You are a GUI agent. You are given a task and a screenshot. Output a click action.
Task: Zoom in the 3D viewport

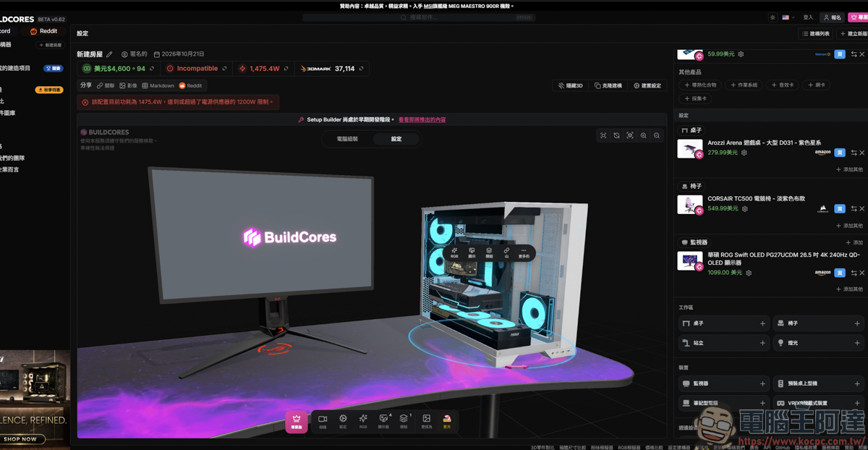(x=643, y=135)
